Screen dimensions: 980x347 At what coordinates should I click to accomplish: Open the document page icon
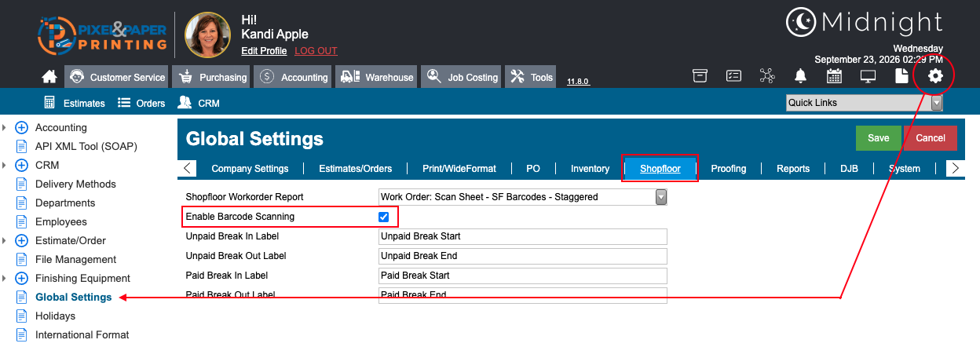pyautogui.click(x=901, y=76)
